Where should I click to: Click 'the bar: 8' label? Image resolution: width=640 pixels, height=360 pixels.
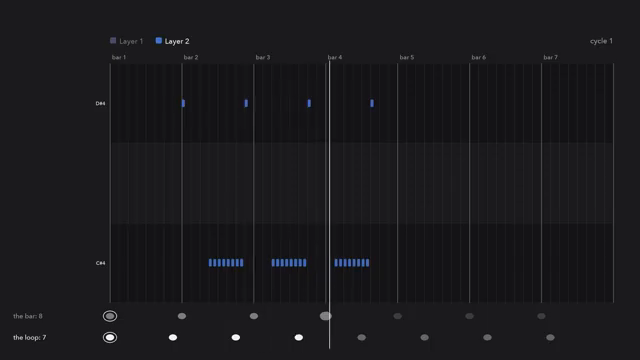28,316
